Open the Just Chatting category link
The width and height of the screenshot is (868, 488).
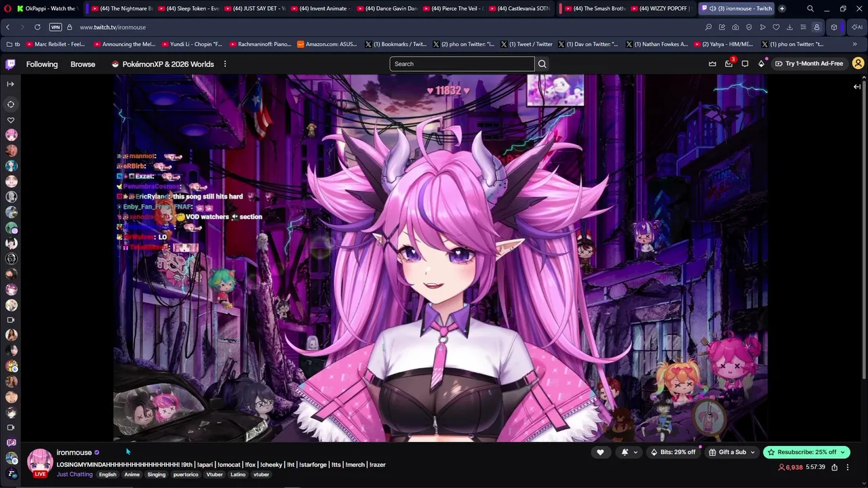click(75, 474)
